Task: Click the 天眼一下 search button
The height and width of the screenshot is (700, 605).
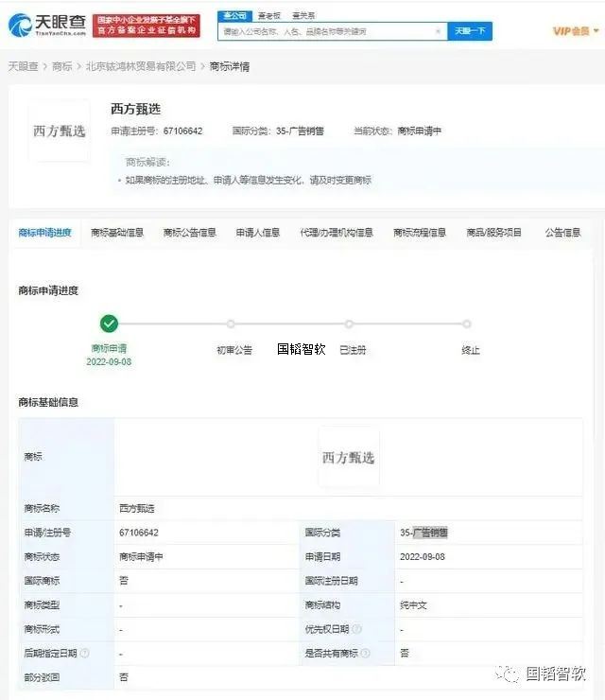Action: (x=470, y=31)
